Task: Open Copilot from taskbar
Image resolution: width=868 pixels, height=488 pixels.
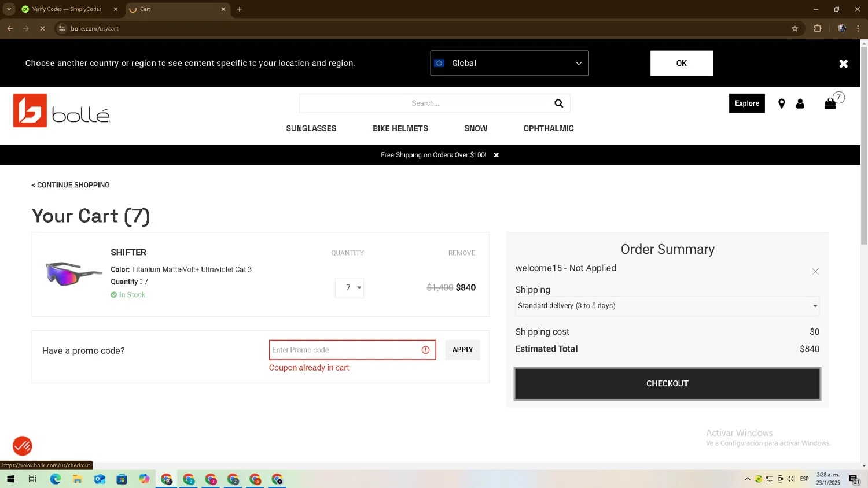Action: point(144,479)
